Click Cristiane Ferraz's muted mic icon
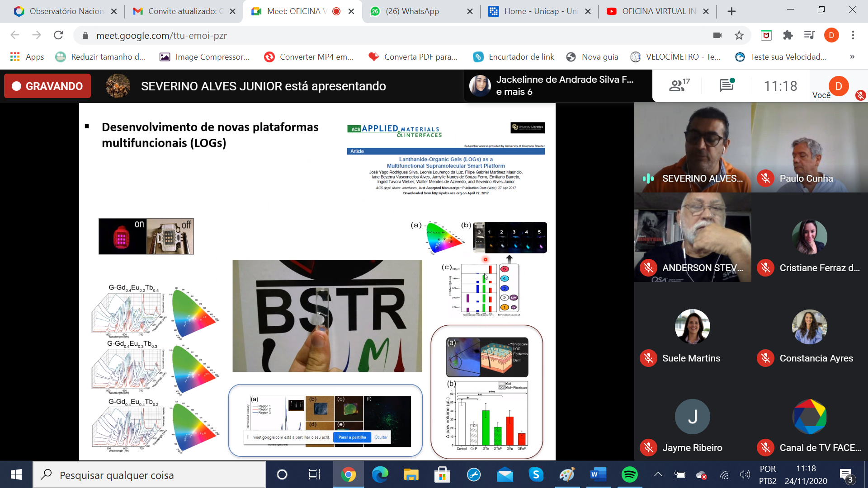This screenshot has width=868, height=488. click(765, 268)
